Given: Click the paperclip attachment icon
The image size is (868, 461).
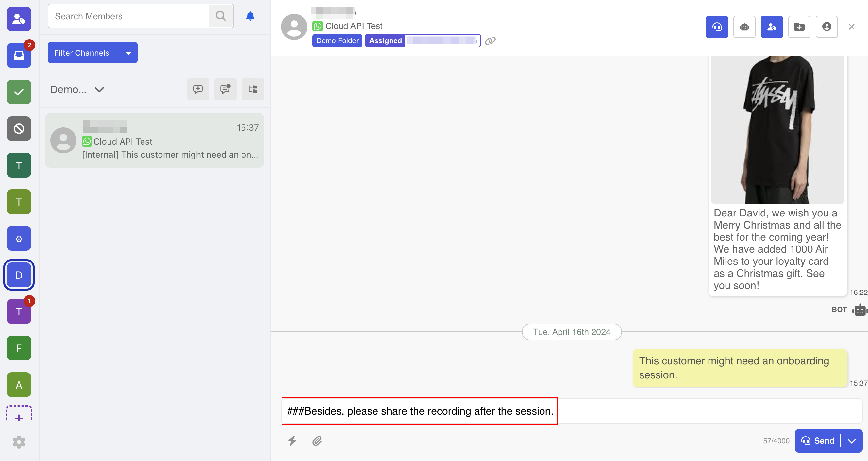Looking at the screenshot, I should pos(317,440).
